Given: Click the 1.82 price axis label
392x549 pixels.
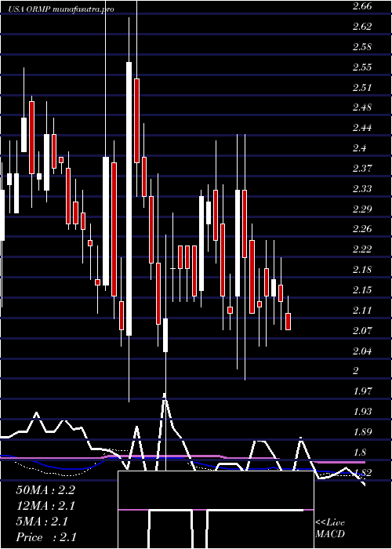Looking at the screenshot, I should (362, 473).
